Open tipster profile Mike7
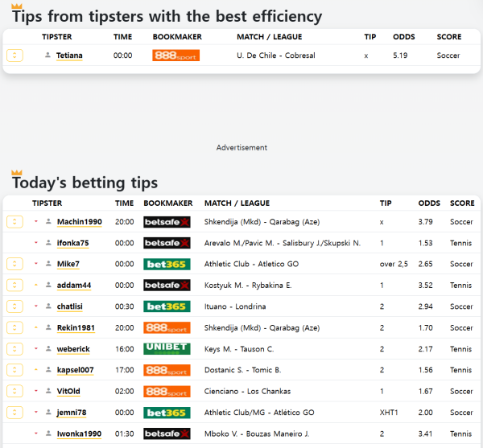Viewport: 483px width, 448px height. 68,264
